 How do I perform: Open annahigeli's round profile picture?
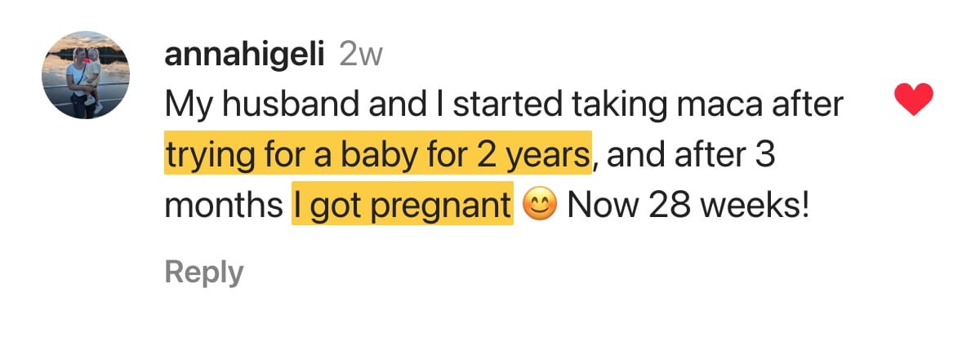pyautogui.click(x=86, y=75)
